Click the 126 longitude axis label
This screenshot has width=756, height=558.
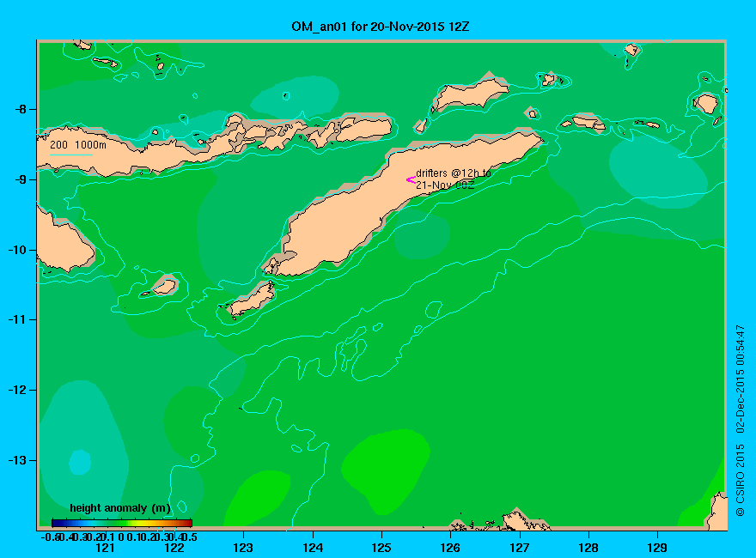coord(450,548)
